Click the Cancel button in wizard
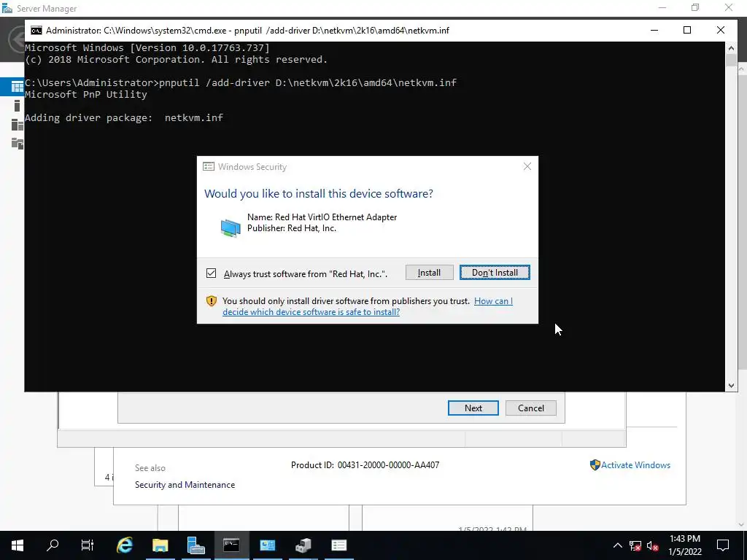747x560 pixels. 531,408
